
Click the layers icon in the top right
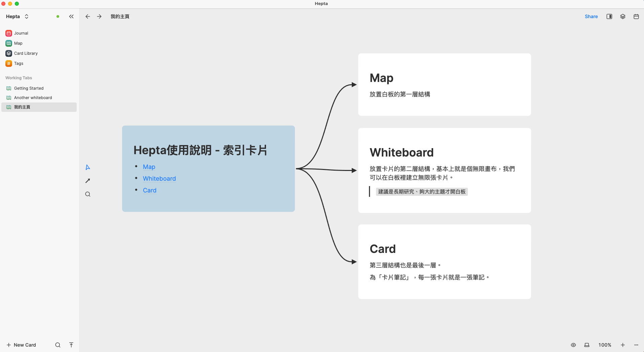coord(622,16)
